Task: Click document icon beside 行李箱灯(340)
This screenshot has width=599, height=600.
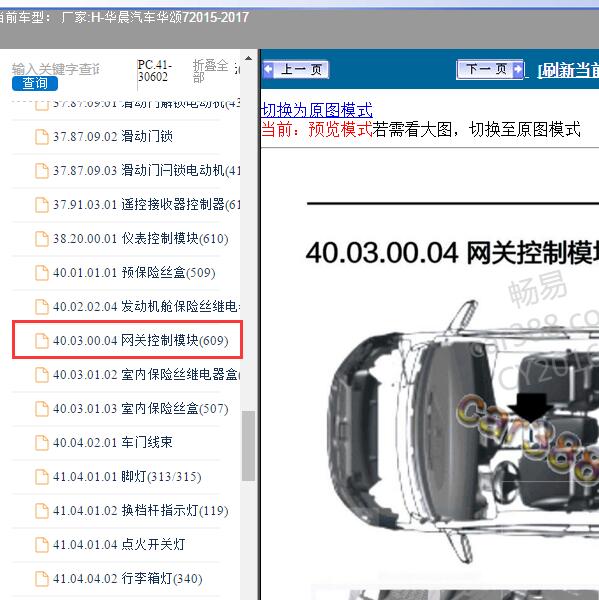Action: [x=42, y=579]
